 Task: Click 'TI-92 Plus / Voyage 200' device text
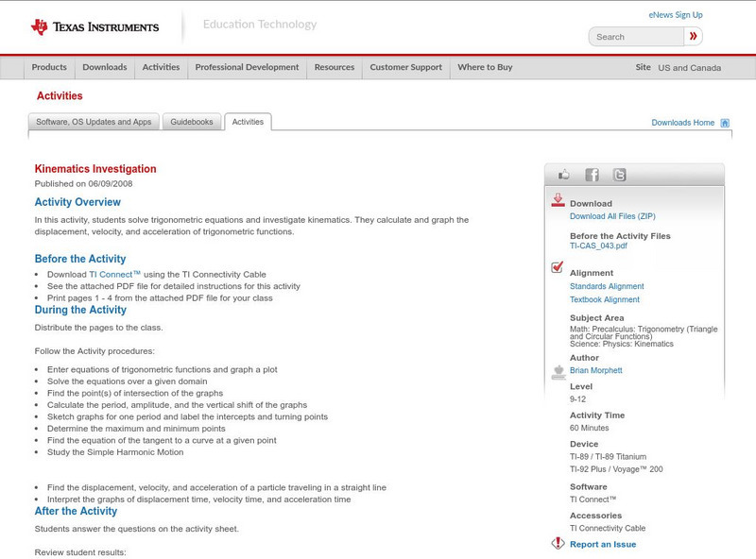(616, 469)
